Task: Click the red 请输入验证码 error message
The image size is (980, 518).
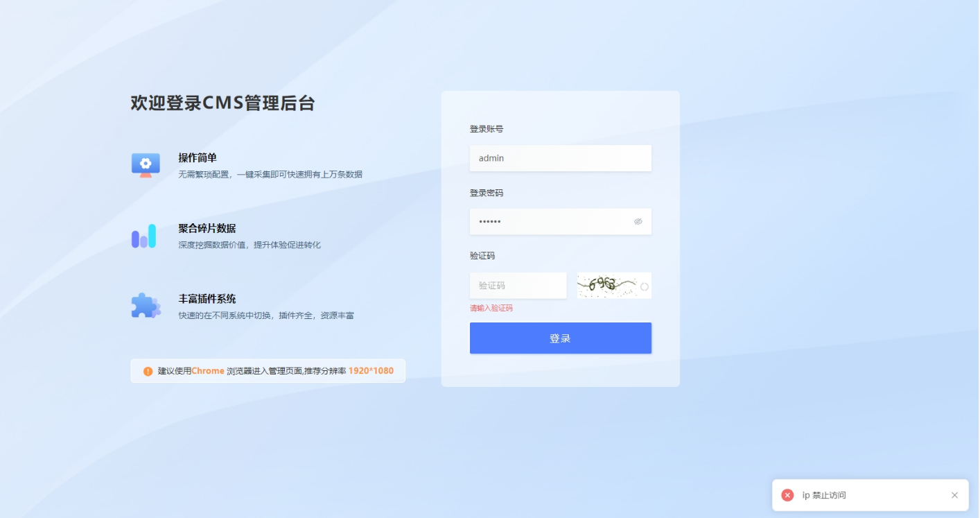Action: pos(491,308)
